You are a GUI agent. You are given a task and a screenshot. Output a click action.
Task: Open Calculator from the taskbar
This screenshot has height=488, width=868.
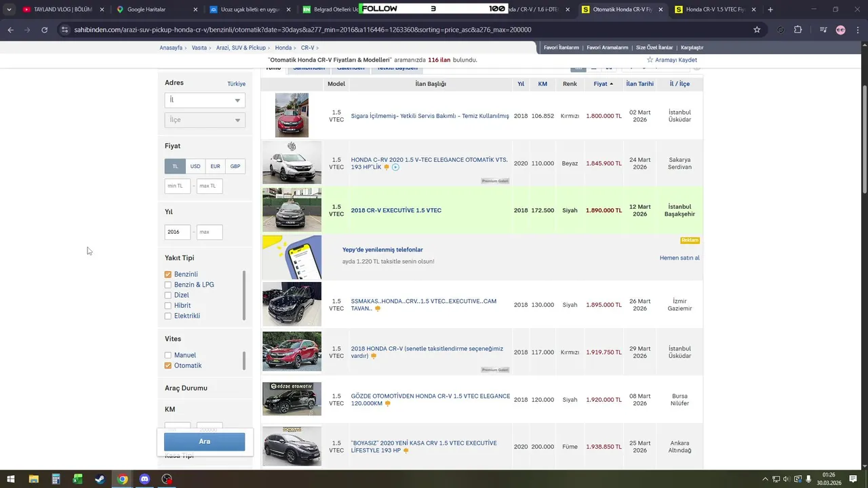click(56, 479)
